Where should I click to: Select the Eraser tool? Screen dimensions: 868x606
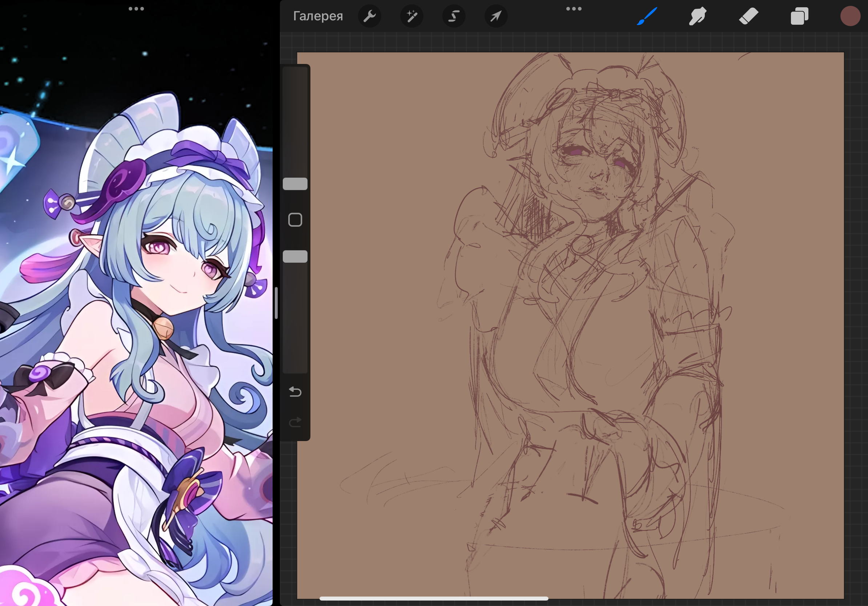[748, 16]
